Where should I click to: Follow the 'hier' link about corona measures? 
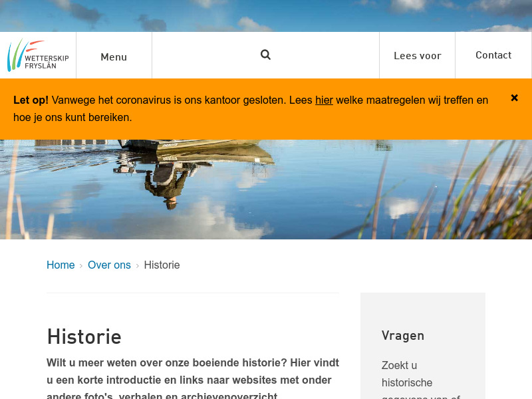coord(324,100)
